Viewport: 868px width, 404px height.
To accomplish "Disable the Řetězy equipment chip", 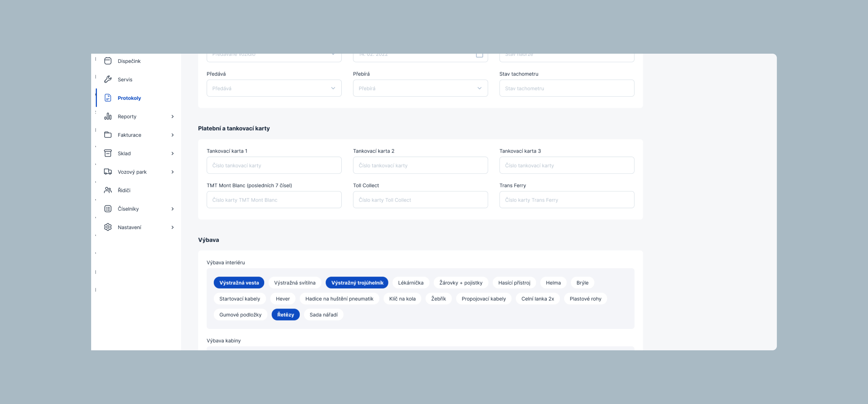I will pos(285,315).
